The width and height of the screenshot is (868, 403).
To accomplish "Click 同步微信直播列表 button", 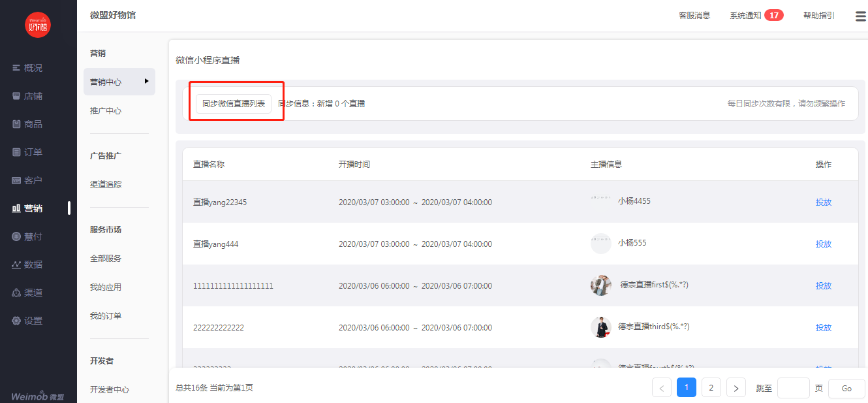I will pyautogui.click(x=234, y=103).
